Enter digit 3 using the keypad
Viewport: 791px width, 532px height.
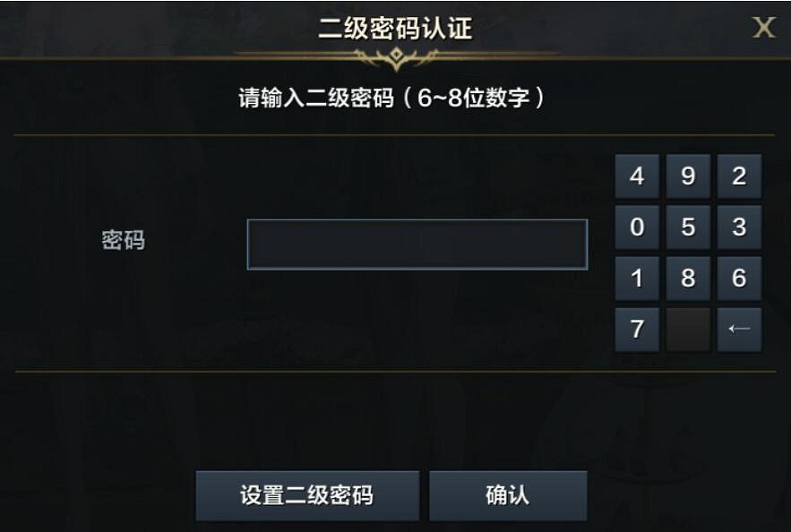coord(739,227)
